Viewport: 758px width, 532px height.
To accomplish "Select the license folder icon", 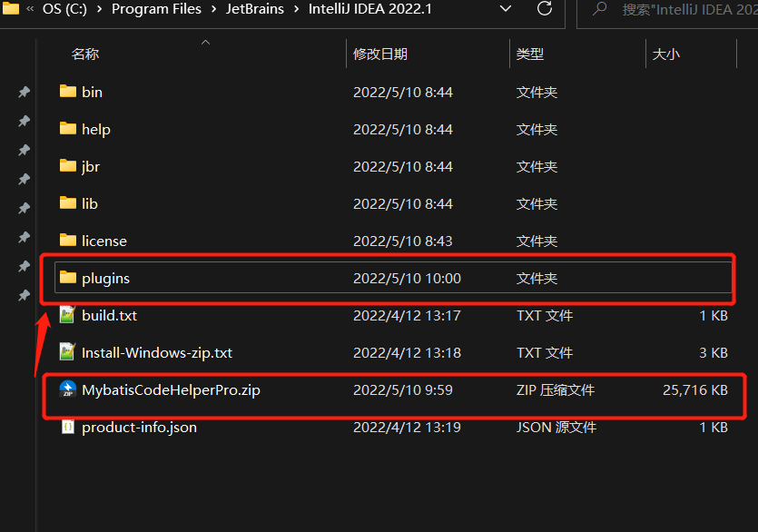I will tap(68, 241).
